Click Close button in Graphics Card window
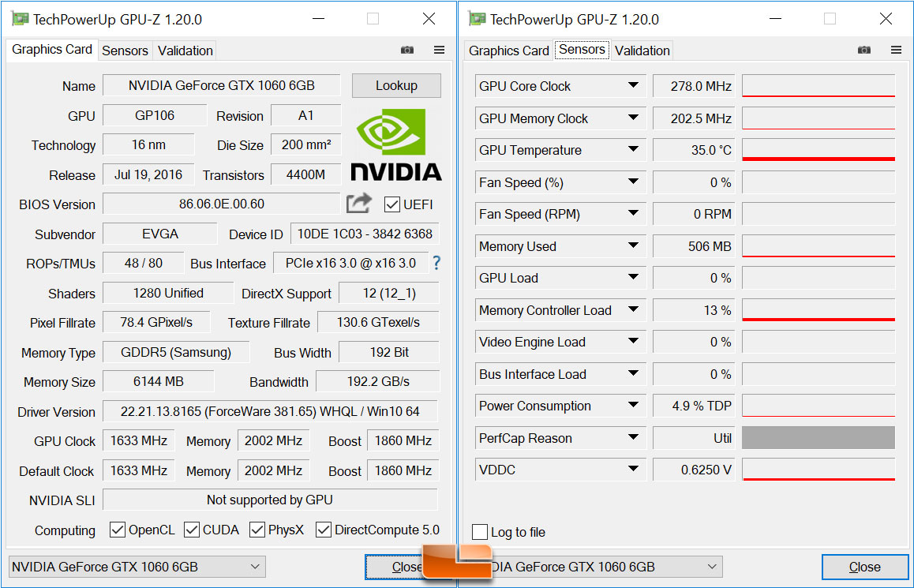This screenshot has width=914, height=588. tap(395, 567)
